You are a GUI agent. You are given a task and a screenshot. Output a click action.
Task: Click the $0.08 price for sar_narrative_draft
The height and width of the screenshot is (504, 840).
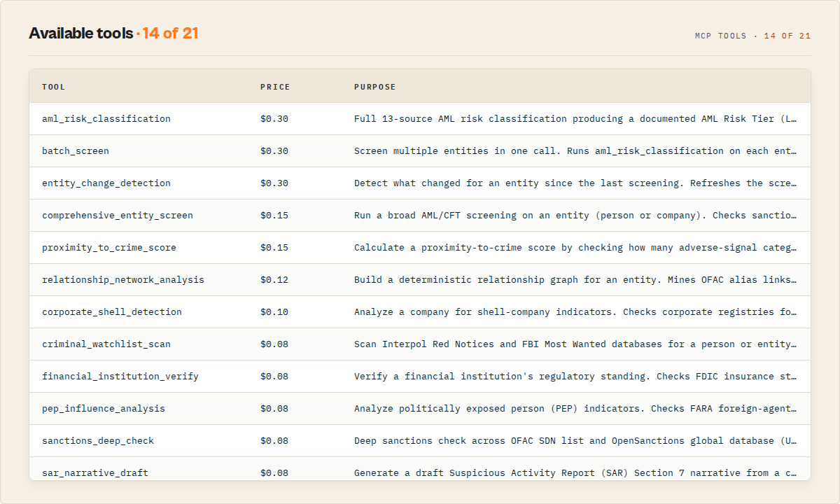[274, 472]
